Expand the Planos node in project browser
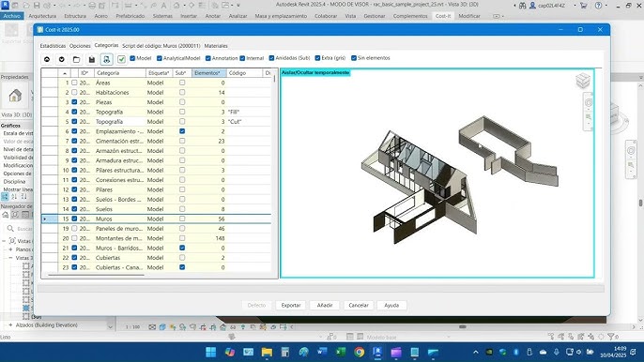This screenshot has height=362, width=644. point(10,249)
